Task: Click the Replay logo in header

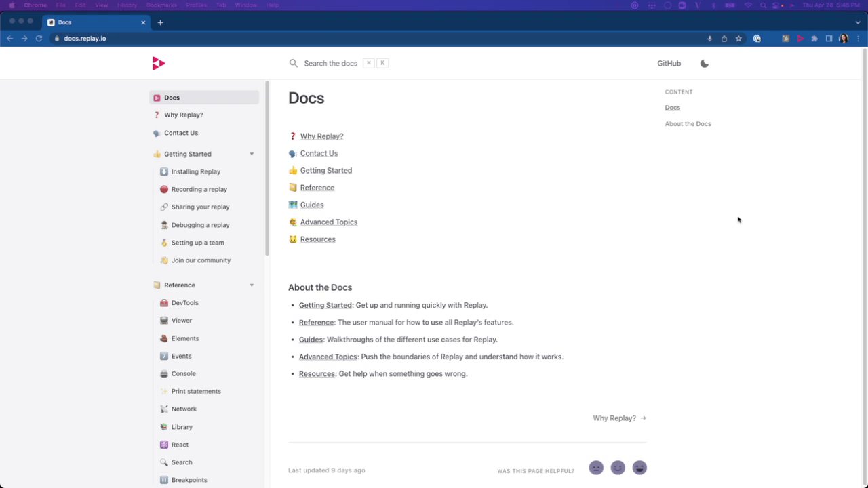Action: [159, 63]
